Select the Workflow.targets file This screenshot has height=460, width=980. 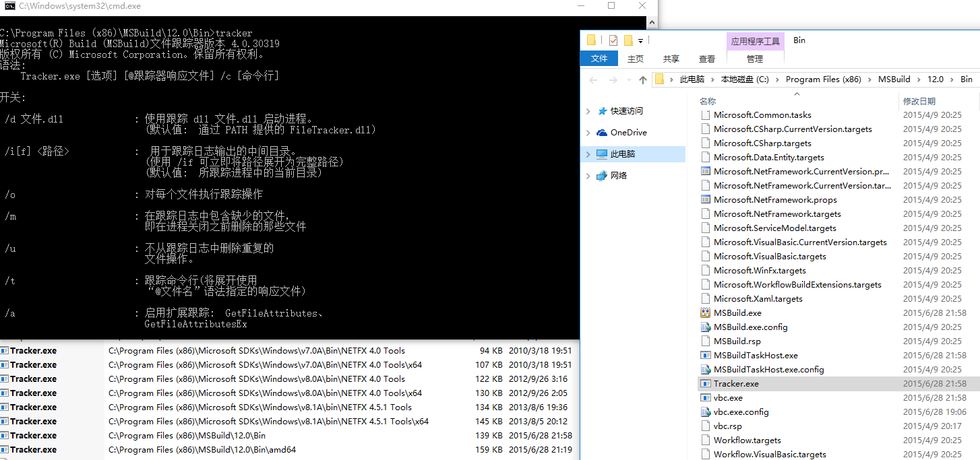click(747, 440)
